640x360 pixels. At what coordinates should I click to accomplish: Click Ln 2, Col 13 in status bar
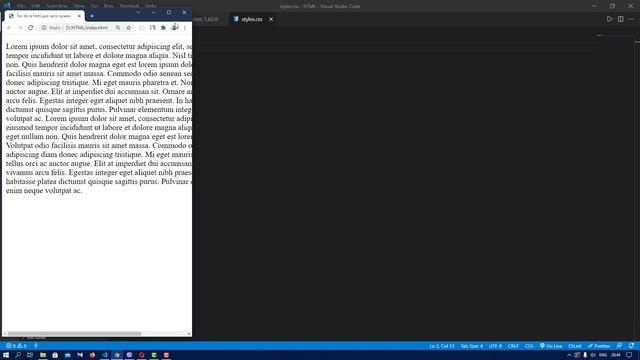pyautogui.click(x=442, y=346)
